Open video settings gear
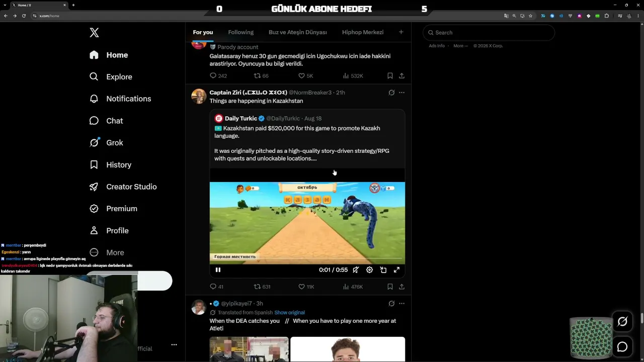Screen dimensions: 644x362 [x=369, y=270]
